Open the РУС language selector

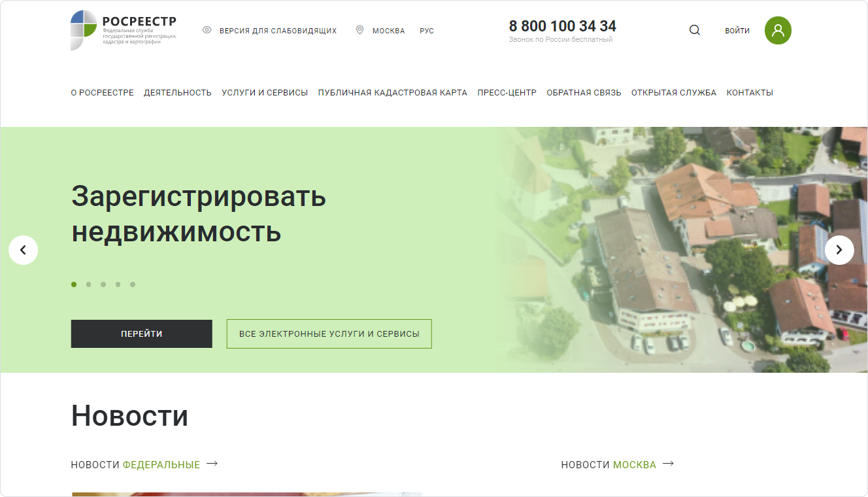click(427, 31)
